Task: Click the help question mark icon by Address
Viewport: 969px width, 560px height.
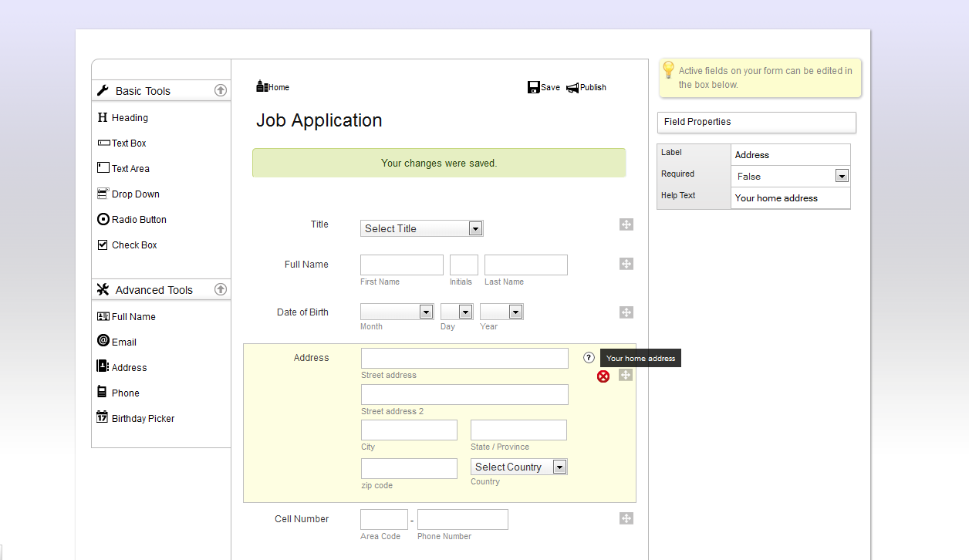Action: click(x=589, y=358)
